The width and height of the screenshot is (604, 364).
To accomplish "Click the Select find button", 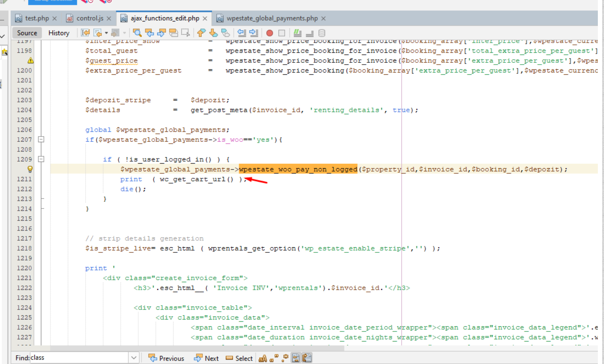I will tap(239, 358).
